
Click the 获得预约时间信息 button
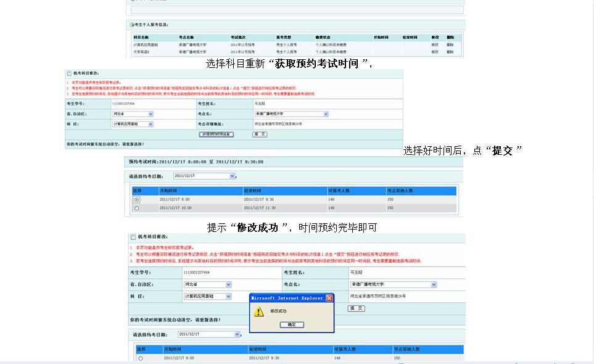215,134
